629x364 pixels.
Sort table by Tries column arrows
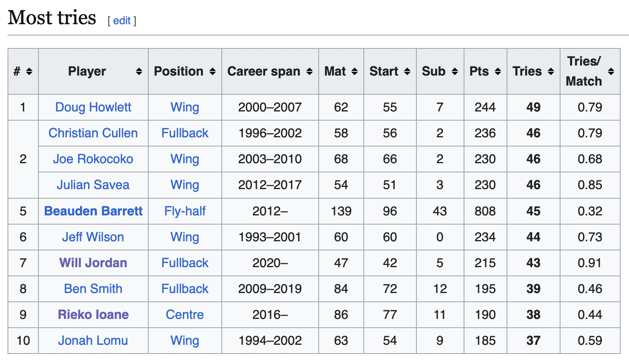pos(551,72)
